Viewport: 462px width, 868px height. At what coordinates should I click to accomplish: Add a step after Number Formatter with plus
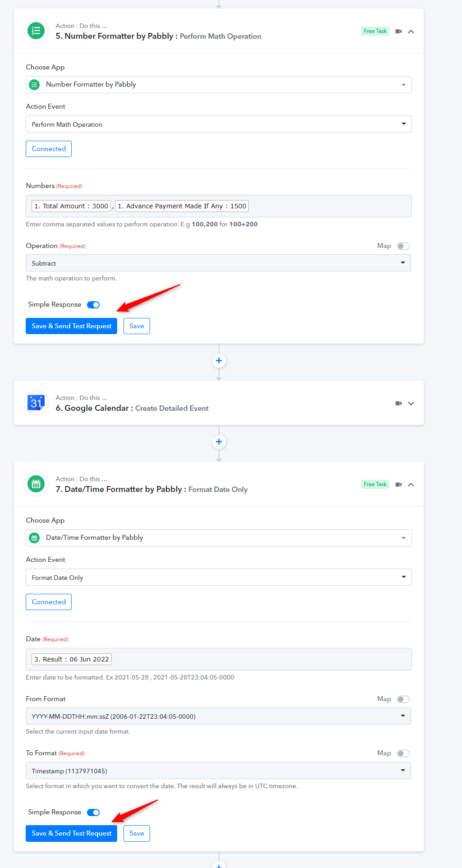click(219, 361)
